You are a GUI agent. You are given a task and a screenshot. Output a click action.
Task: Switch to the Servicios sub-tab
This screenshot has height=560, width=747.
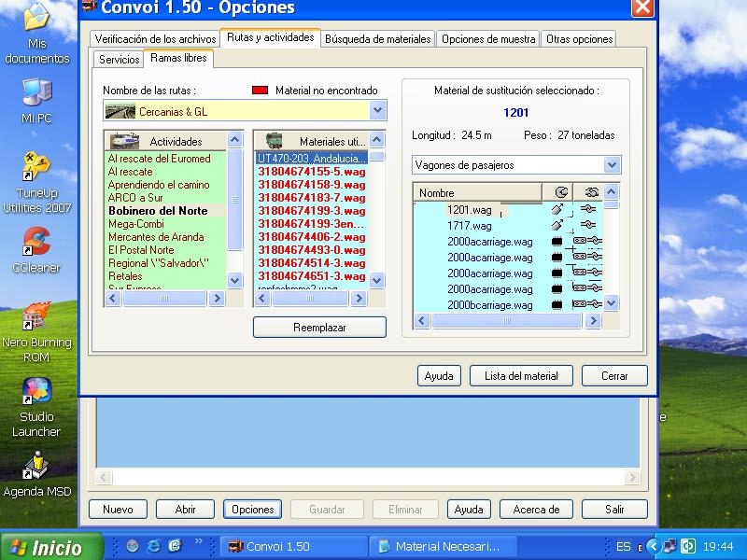click(119, 60)
